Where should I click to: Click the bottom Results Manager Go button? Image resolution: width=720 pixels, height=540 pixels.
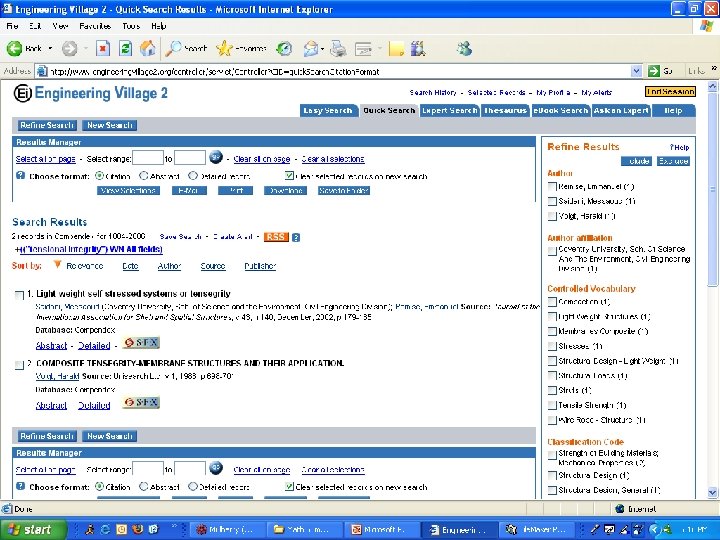216,468
